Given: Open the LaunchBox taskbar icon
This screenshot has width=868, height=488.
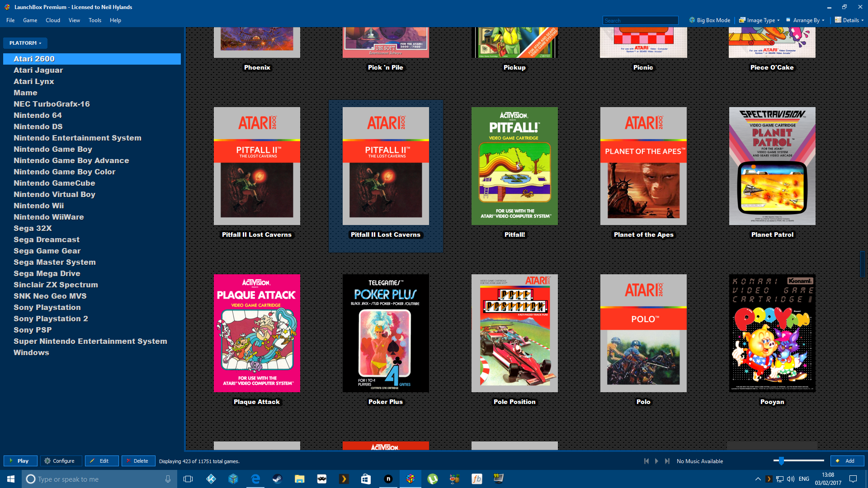Looking at the screenshot, I should [x=410, y=479].
